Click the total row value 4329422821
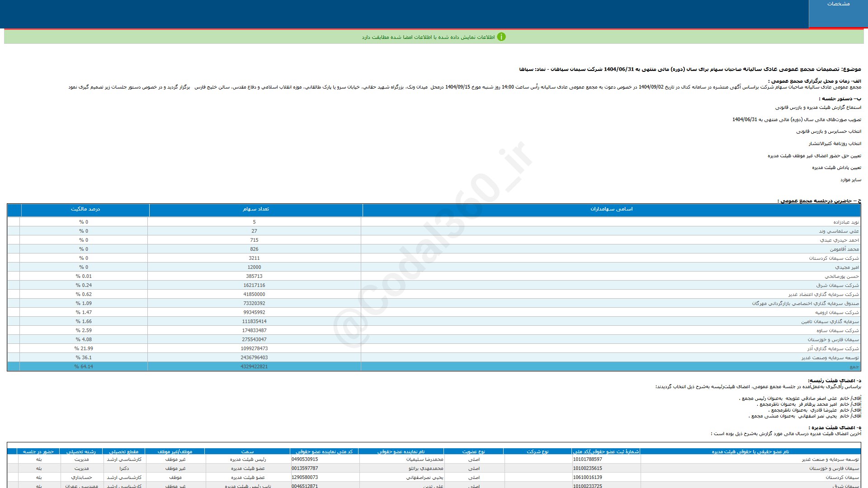 tap(254, 366)
